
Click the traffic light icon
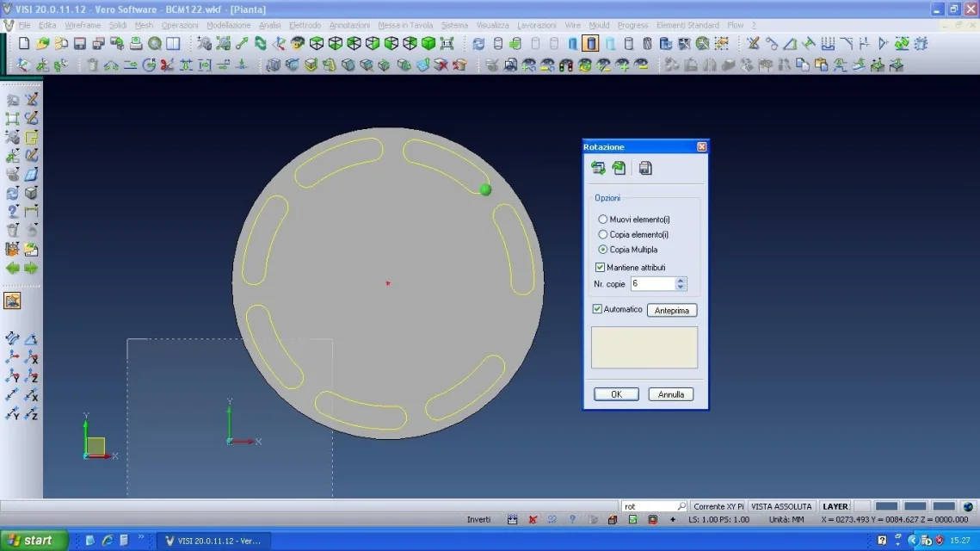point(565,65)
